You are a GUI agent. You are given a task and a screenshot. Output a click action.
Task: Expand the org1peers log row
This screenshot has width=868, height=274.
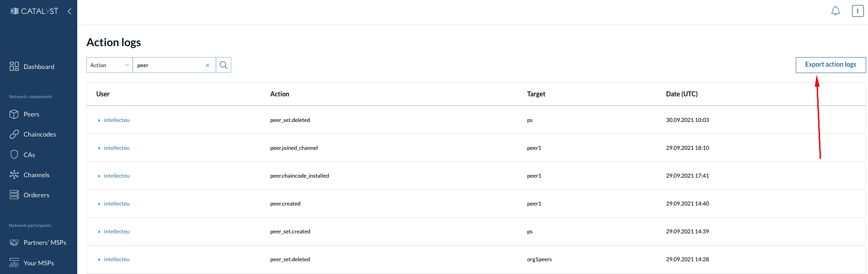pos(99,259)
